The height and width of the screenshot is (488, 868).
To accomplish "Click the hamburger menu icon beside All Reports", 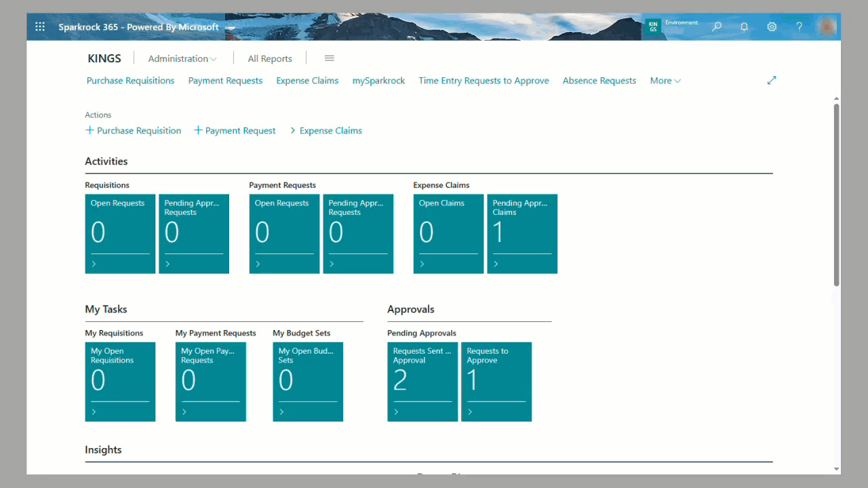I will pos(330,58).
